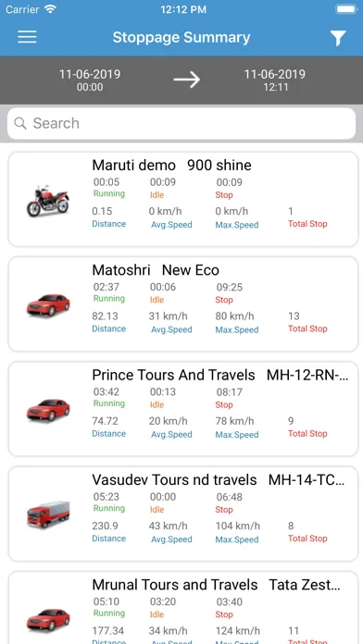Open Vasudev Tours nd travels entry
Image resolution: width=363 pixels, height=644 pixels.
click(183, 514)
